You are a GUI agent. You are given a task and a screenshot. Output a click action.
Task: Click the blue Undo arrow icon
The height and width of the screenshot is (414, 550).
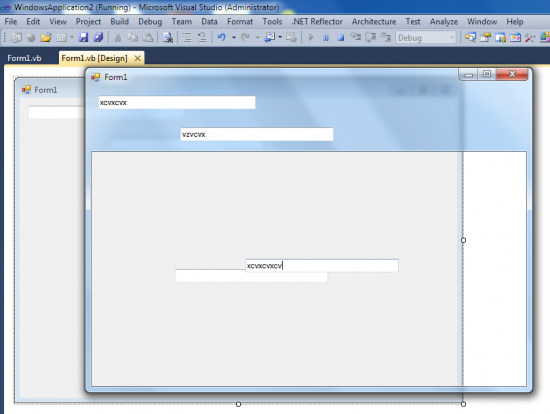point(221,37)
